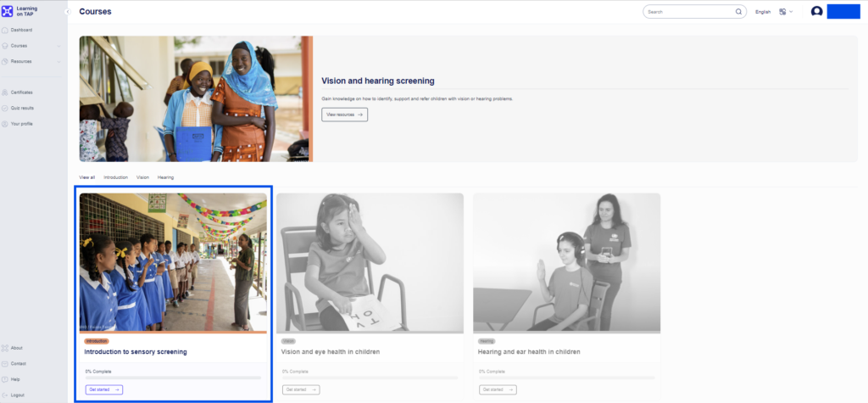
Task: Switch to the Introduction filter tab
Action: [x=115, y=177]
